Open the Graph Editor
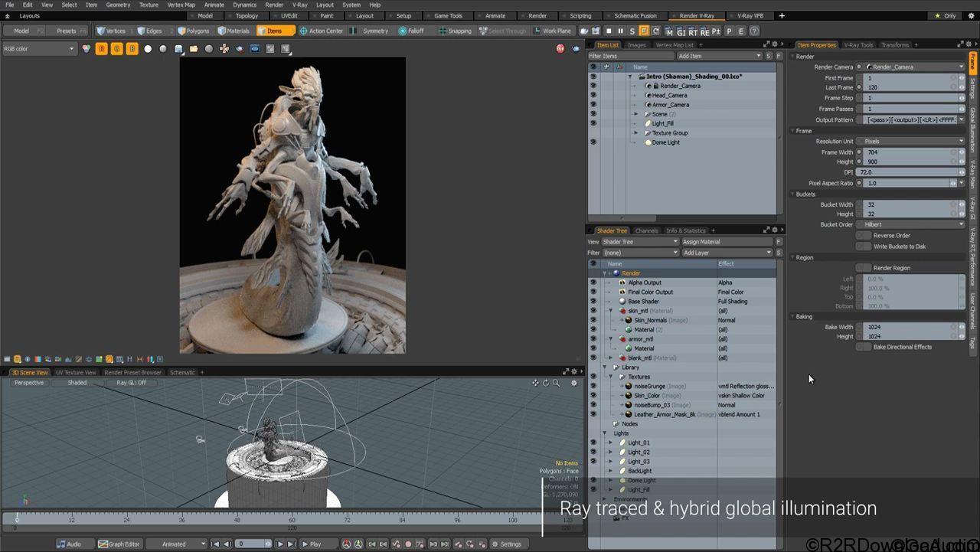 pos(119,544)
